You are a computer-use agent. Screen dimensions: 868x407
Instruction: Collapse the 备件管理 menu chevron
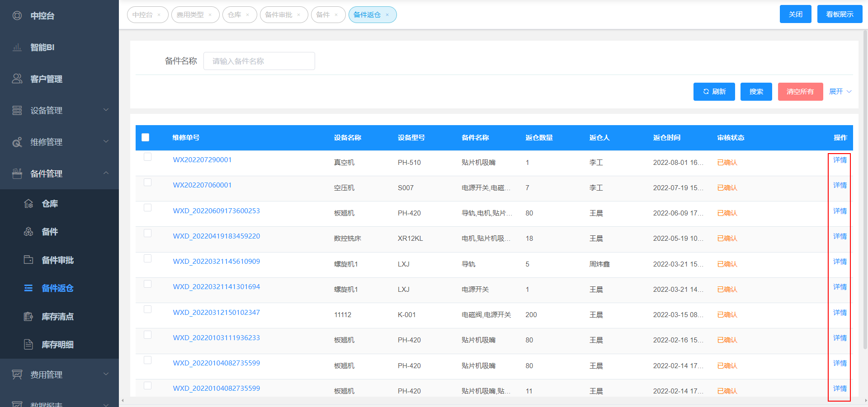point(106,173)
